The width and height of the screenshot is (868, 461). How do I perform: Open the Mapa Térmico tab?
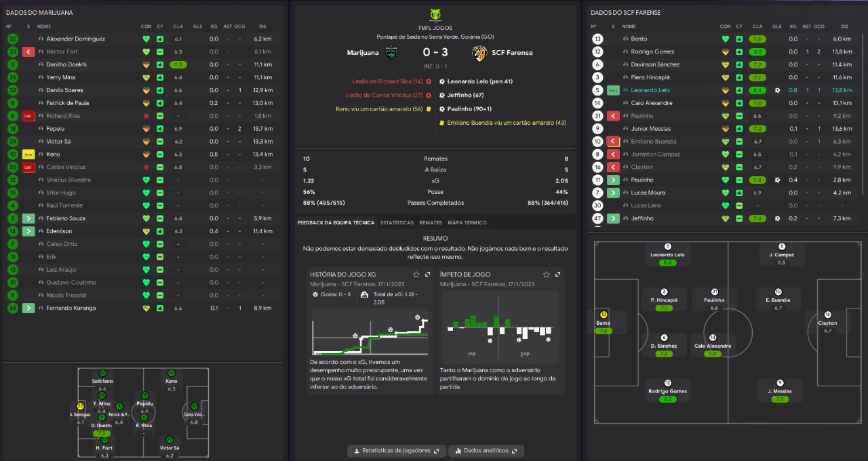[x=467, y=222]
